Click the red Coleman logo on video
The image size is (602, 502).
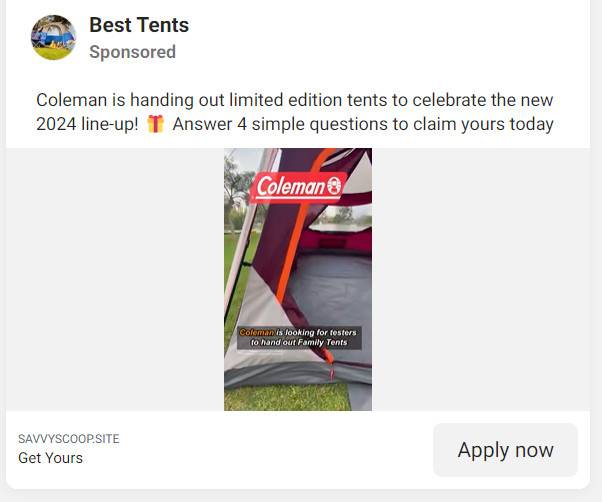pos(298,186)
